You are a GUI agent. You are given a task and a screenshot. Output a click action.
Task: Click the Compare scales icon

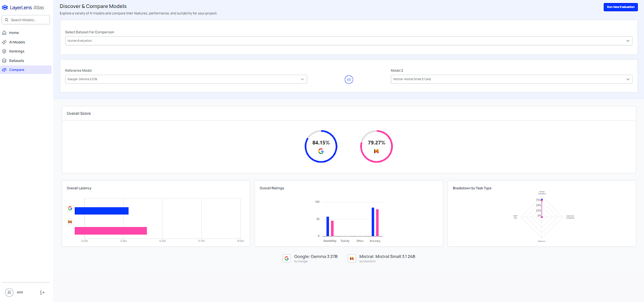point(4,70)
